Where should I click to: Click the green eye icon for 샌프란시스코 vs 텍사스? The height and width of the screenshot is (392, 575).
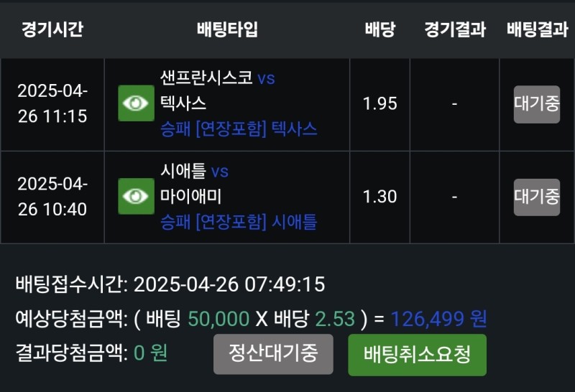pyautogui.click(x=137, y=103)
